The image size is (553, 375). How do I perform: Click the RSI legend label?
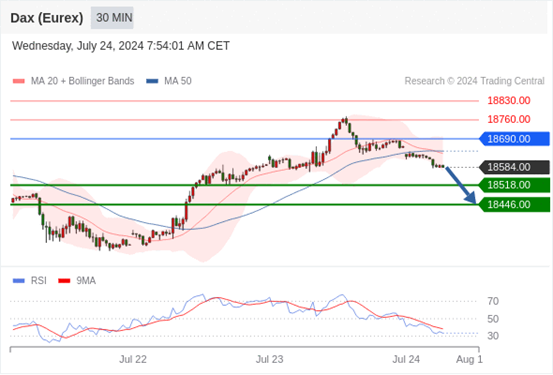[x=39, y=281]
